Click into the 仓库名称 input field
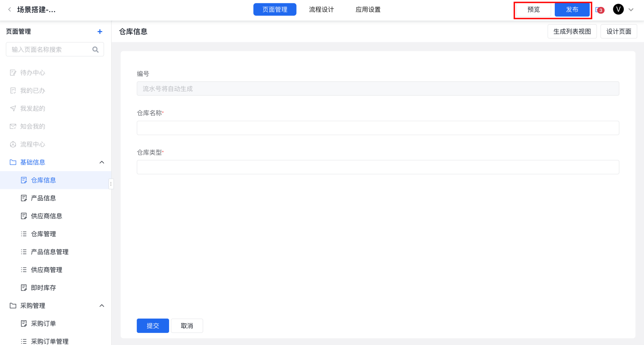This screenshot has height=345, width=644. (378, 128)
